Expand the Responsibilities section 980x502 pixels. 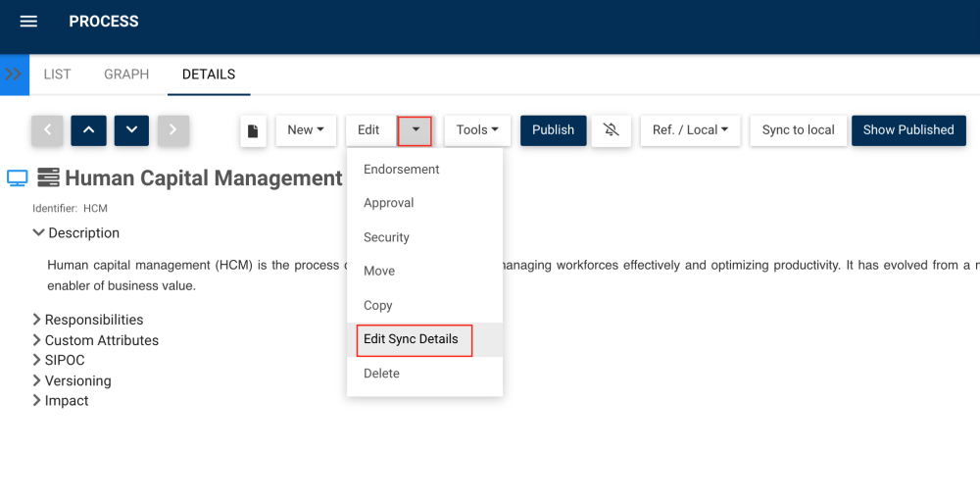pos(37,320)
